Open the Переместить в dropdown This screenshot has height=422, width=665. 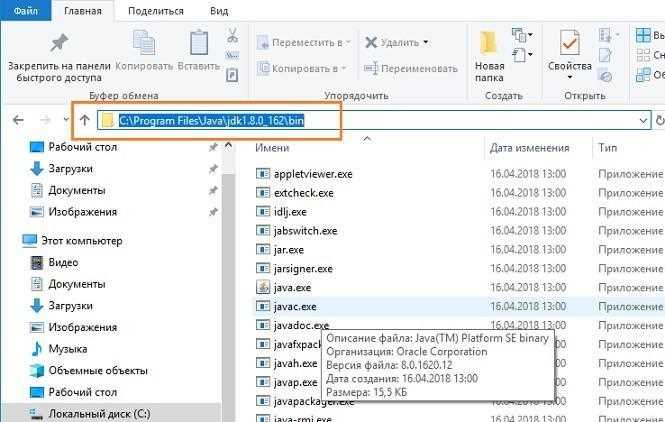pos(304,42)
